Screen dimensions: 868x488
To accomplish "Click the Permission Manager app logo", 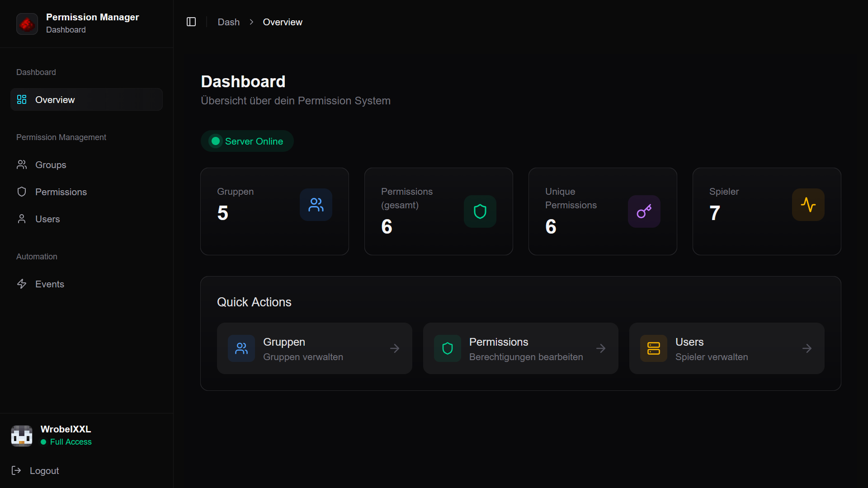I will click(27, 23).
